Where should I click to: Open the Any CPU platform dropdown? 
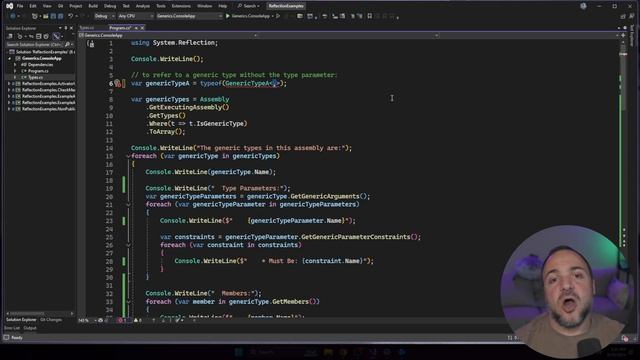tap(136, 16)
